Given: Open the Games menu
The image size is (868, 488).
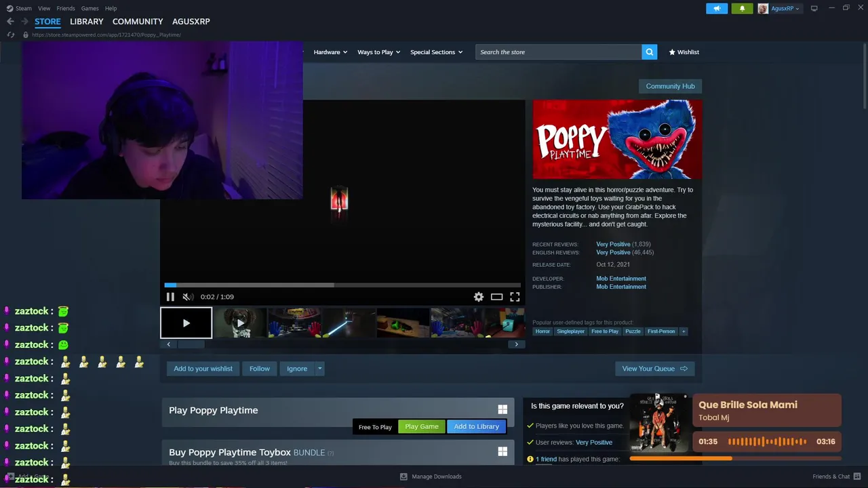Looking at the screenshot, I should pos(90,8).
